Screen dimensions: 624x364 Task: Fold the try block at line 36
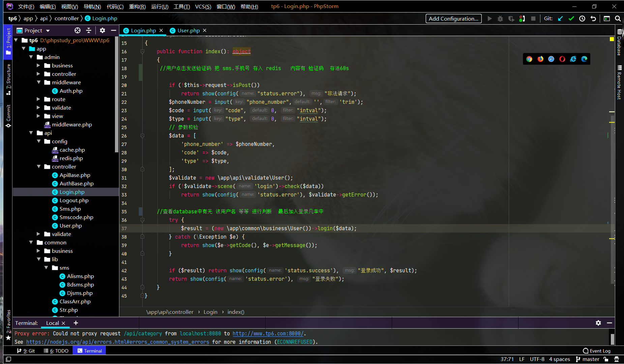pyautogui.click(x=142, y=220)
